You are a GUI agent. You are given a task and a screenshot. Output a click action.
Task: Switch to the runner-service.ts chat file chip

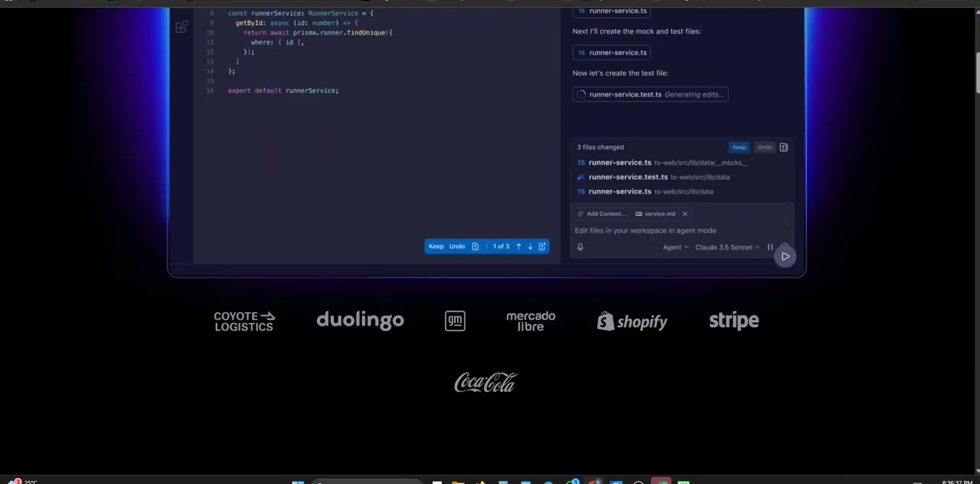618,52
